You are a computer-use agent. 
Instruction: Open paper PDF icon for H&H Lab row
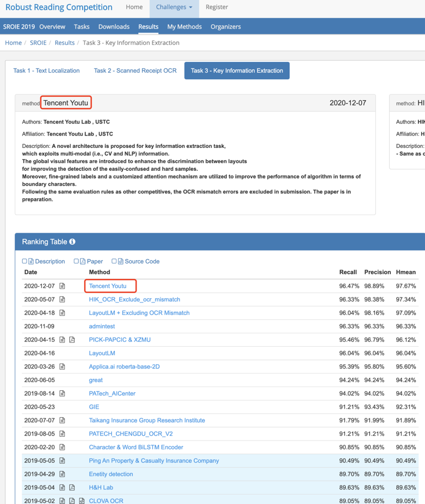pyautogui.click(x=72, y=488)
